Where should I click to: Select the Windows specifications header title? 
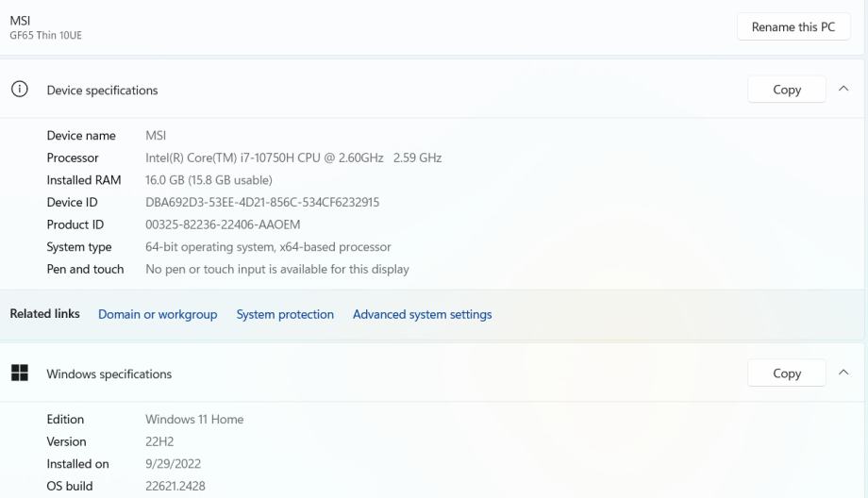(x=109, y=374)
